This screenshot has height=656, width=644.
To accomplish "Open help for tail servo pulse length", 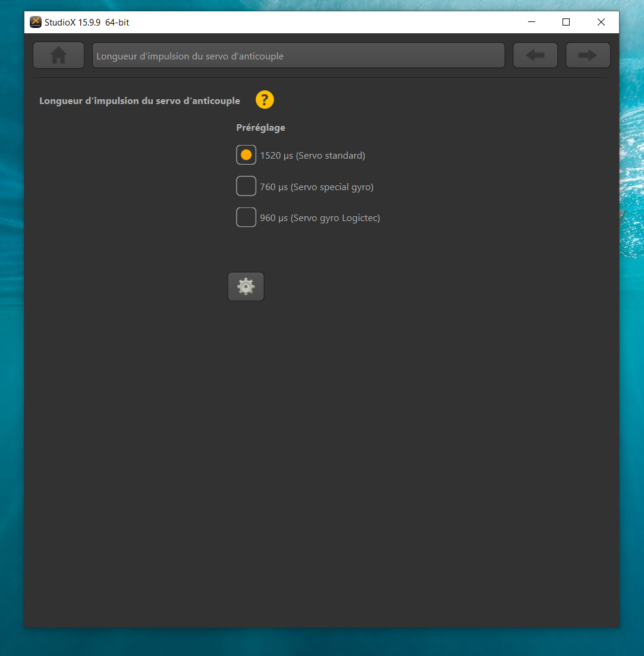I will pyautogui.click(x=265, y=100).
